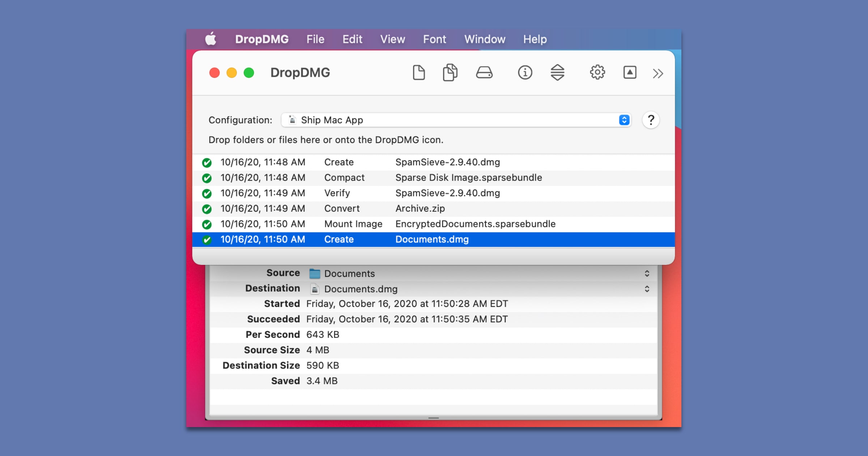Viewport: 868px width, 456px height.
Task: Click the New Image document icon in toolbar
Action: [x=418, y=73]
